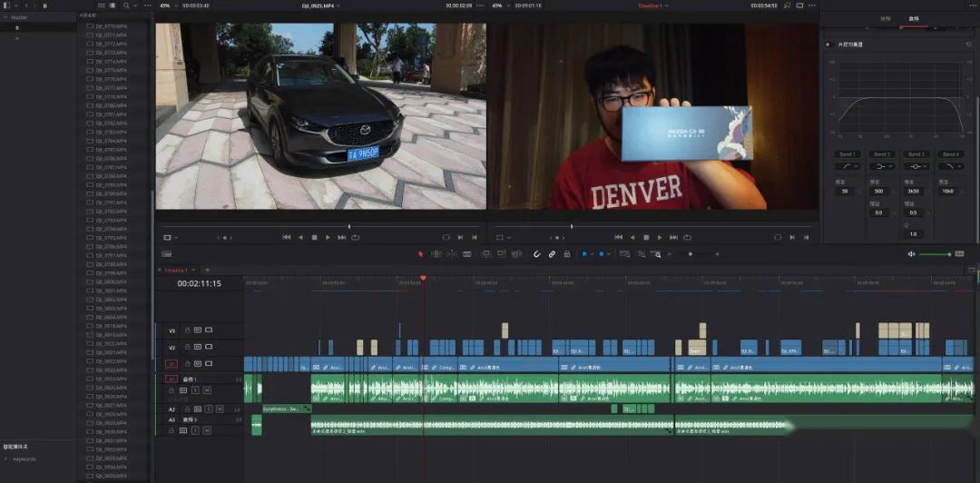Activate the Dynamic Trim Mode tool
The height and width of the screenshot is (483, 980).
click(451, 254)
